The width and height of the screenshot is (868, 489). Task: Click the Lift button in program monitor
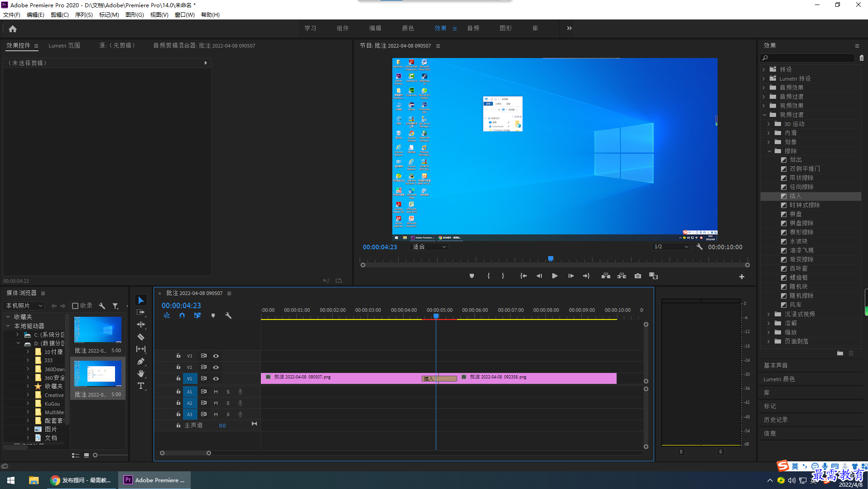606,276
